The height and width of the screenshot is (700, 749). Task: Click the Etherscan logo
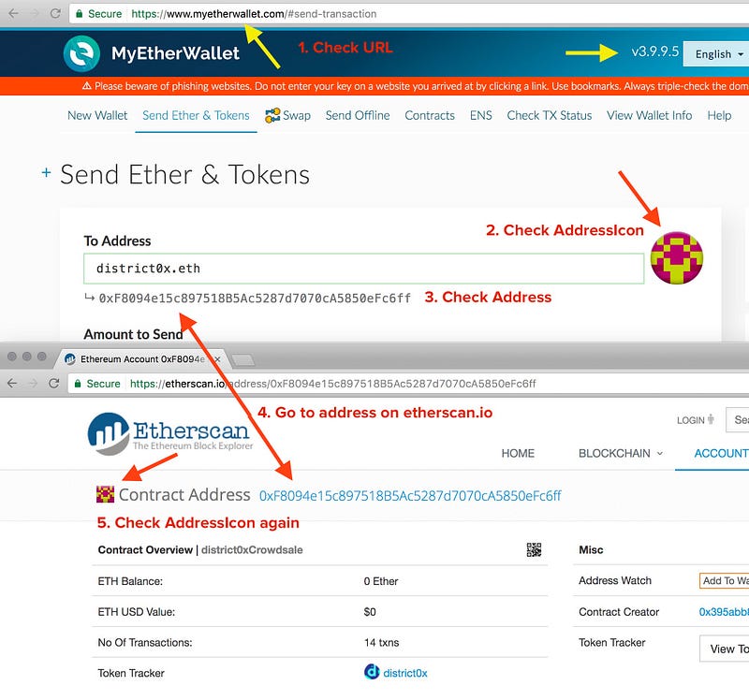coord(170,433)
